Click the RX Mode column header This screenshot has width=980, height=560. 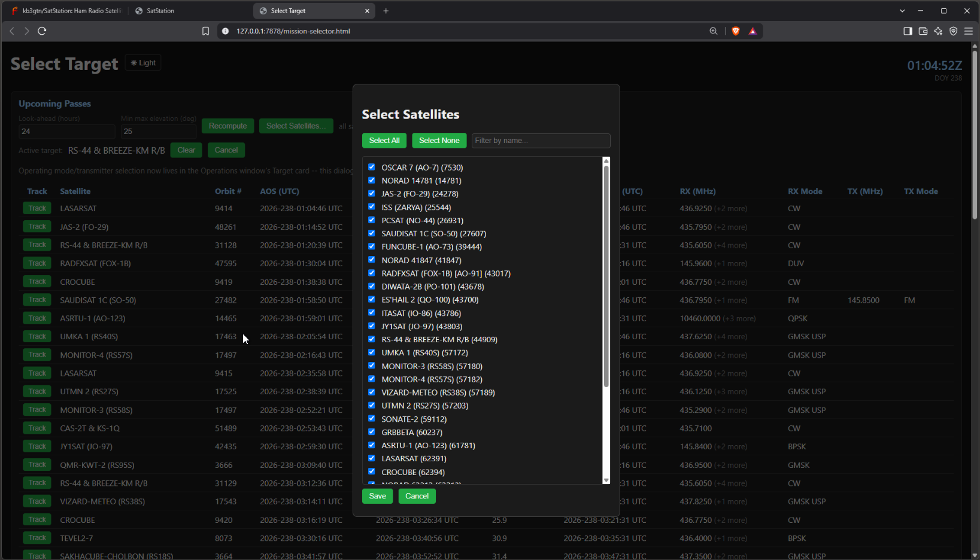[805, 191]
